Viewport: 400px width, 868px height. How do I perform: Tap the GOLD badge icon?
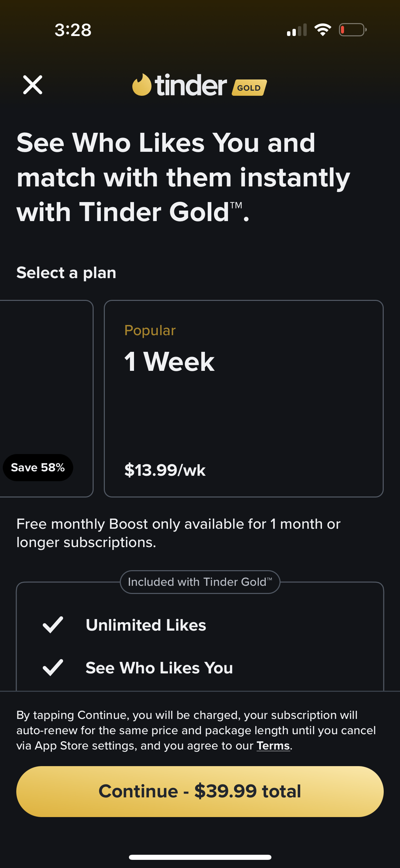(x=249, y=88)
